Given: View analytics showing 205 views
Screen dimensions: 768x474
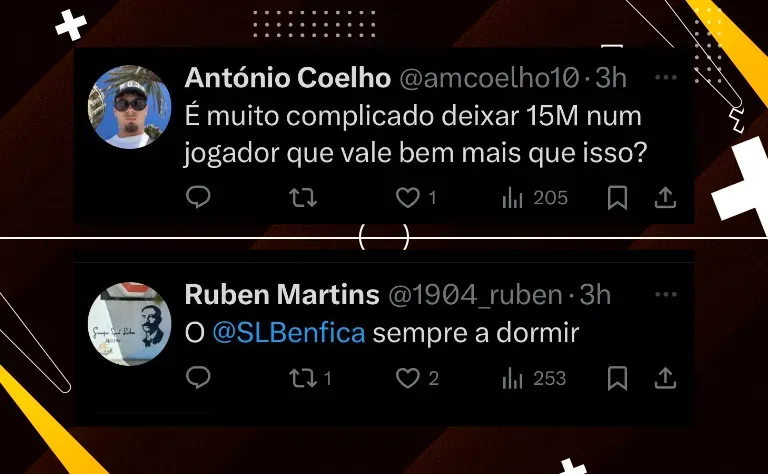Looking at the screenshot, I should [535, 198].
